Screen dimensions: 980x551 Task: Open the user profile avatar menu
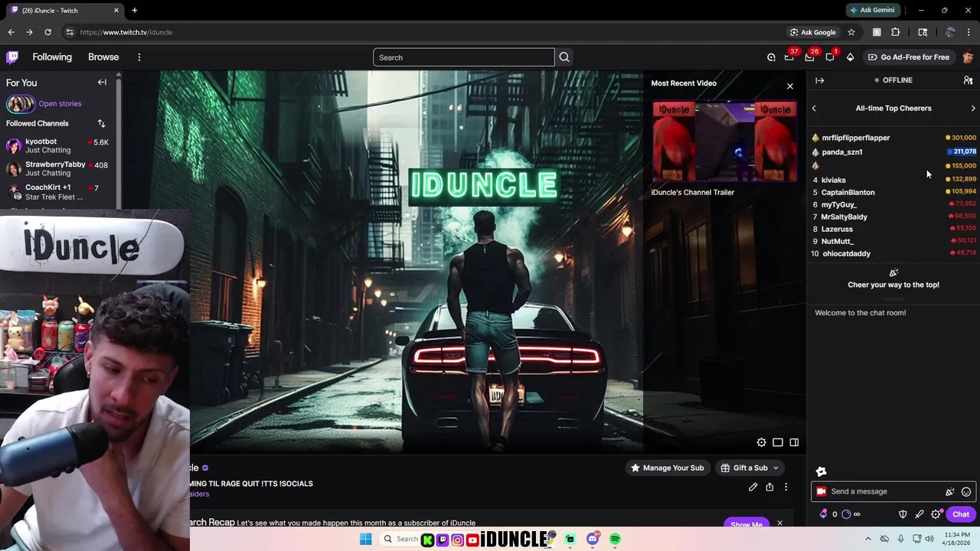tap(969, 57)
